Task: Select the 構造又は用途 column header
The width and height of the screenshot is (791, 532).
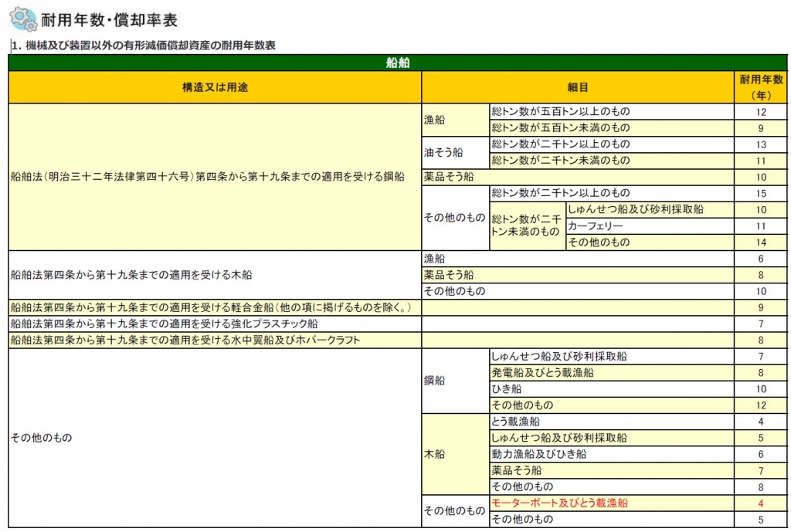Action: [215, 87]
